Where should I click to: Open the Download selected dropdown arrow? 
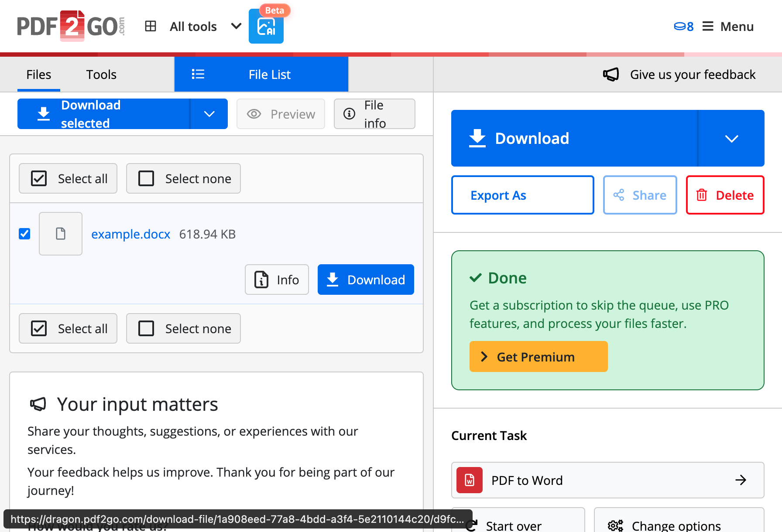(x=209, y=114)
